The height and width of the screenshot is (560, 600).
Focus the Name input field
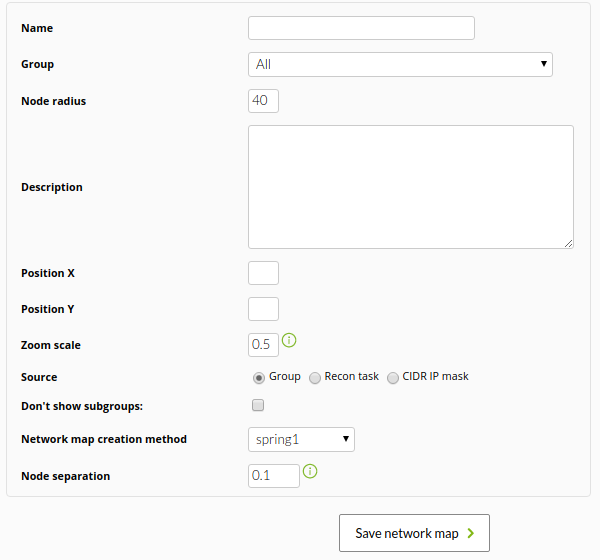[x=361, y=28]
